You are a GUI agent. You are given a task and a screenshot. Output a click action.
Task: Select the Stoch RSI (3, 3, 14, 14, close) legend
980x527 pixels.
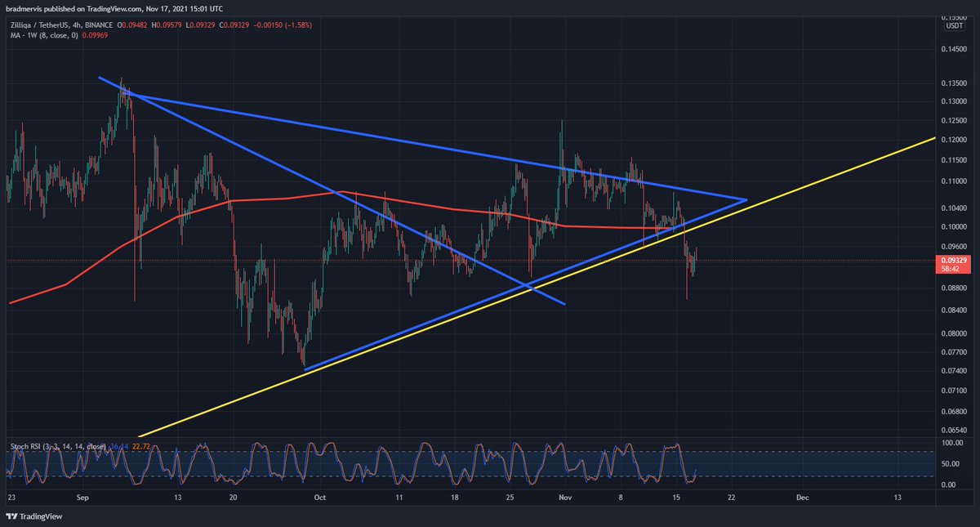click(x=57, y=447)
